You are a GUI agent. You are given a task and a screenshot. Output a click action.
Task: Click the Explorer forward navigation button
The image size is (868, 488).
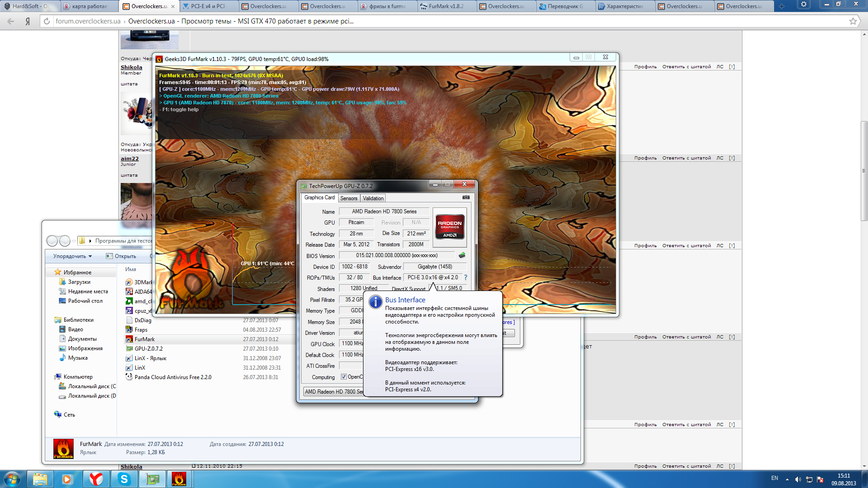(65, 241)
